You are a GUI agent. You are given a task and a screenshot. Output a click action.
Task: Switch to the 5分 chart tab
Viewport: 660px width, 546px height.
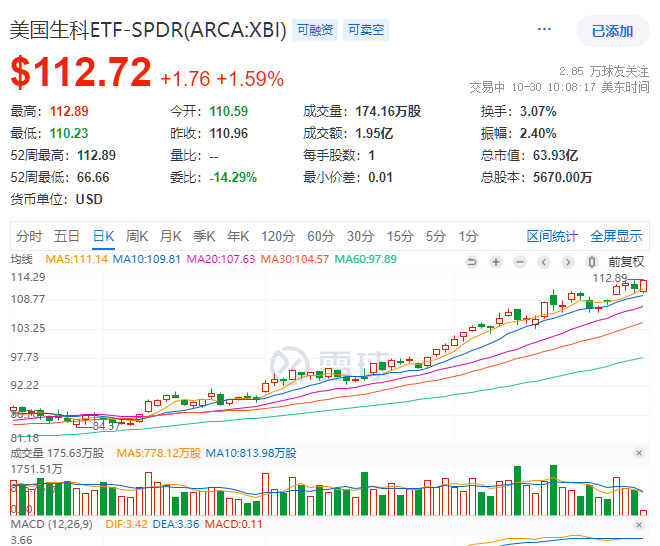436,236
